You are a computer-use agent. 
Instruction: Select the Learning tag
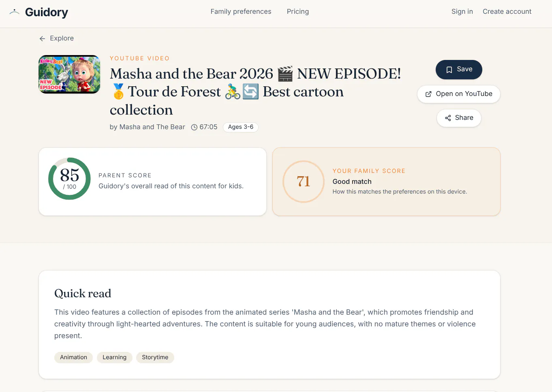point(114,357)
